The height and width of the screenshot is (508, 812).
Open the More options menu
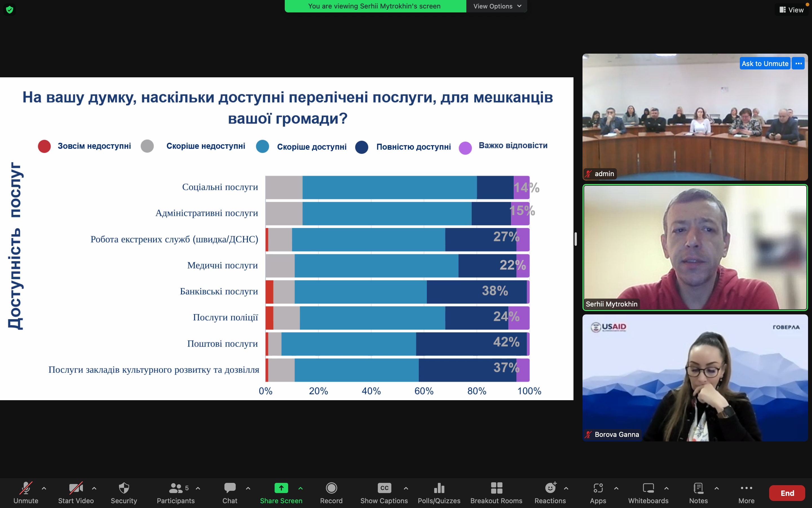click(x=746, y=492)
